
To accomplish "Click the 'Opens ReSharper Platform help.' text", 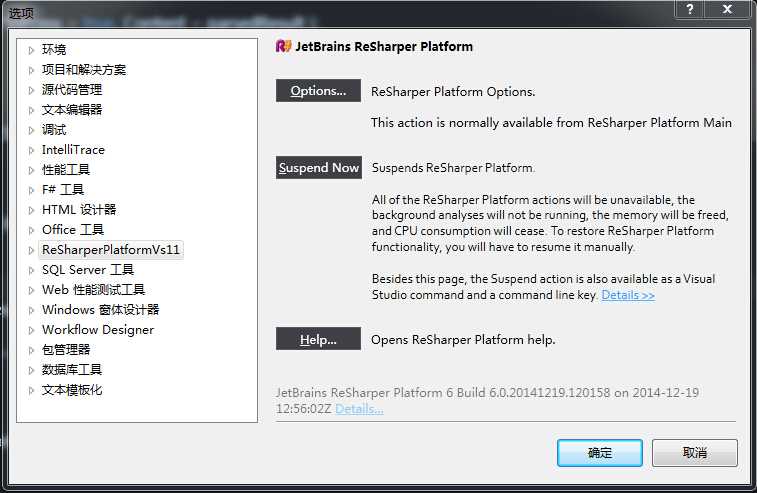I will 463,340.
